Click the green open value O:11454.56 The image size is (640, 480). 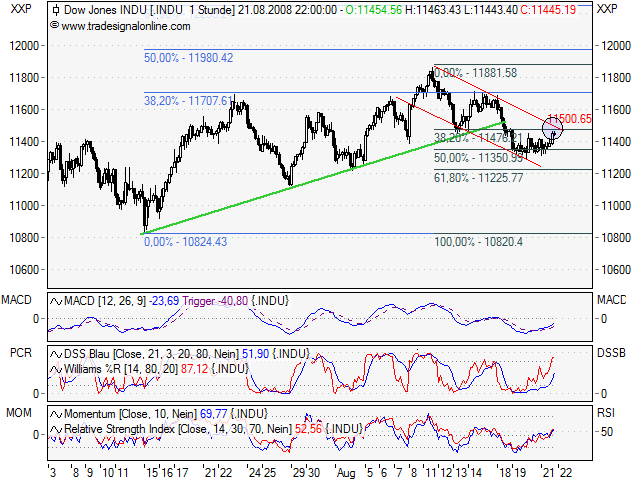pyautogui.click(x=373, y=10)
